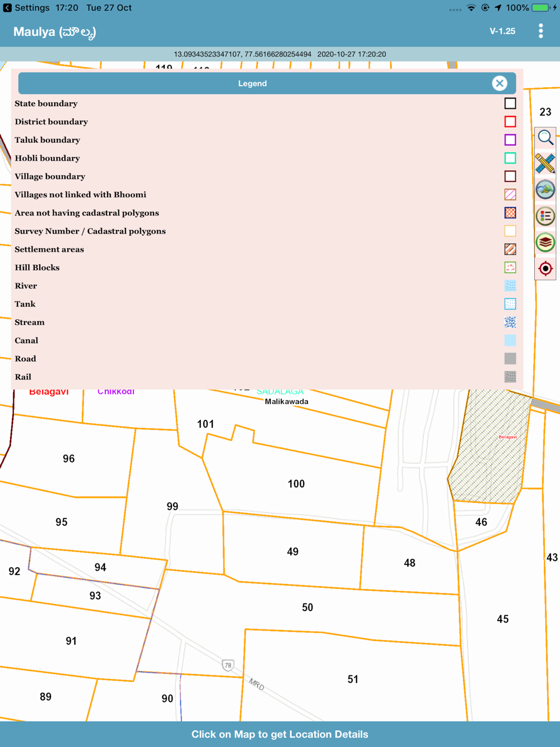The width and height of the screenshot is (560, 747).
Task: Click survey parcel 45 on map
Action: point(503,619)
